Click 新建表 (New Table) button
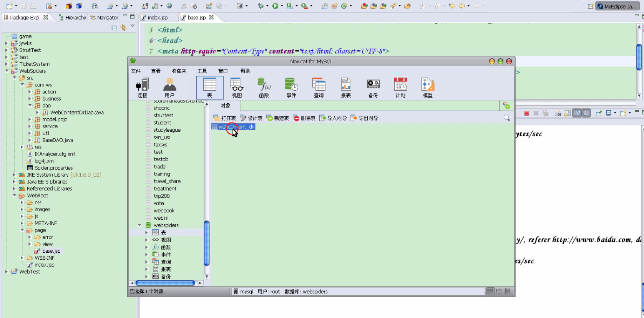Screen dimensions: 644x318 [278, 118]
